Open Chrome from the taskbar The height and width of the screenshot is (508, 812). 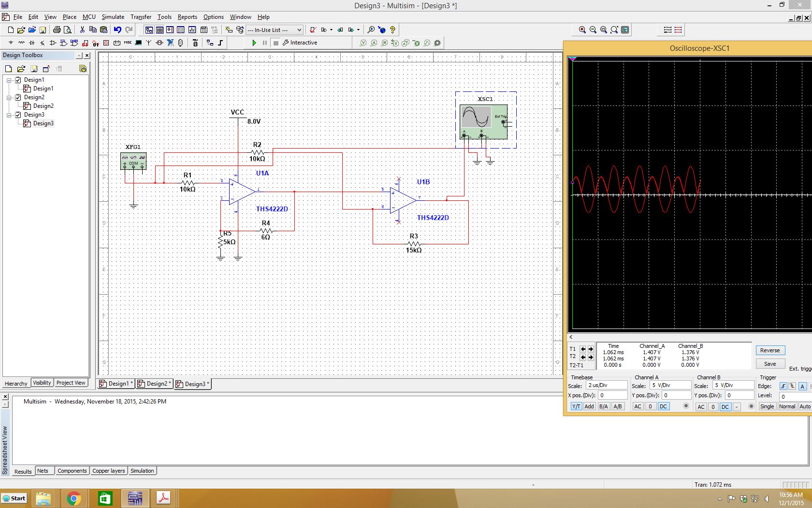coord(73,498)
